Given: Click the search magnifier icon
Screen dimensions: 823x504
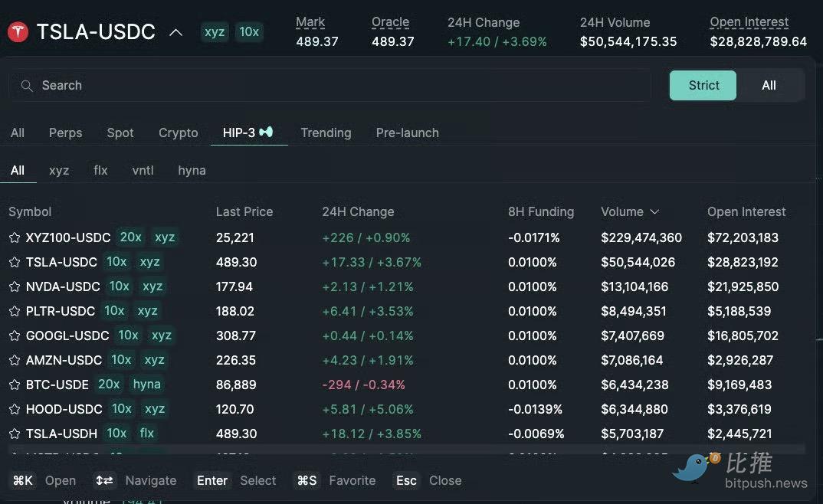Looking at the screenshot, I should point(27,86).
